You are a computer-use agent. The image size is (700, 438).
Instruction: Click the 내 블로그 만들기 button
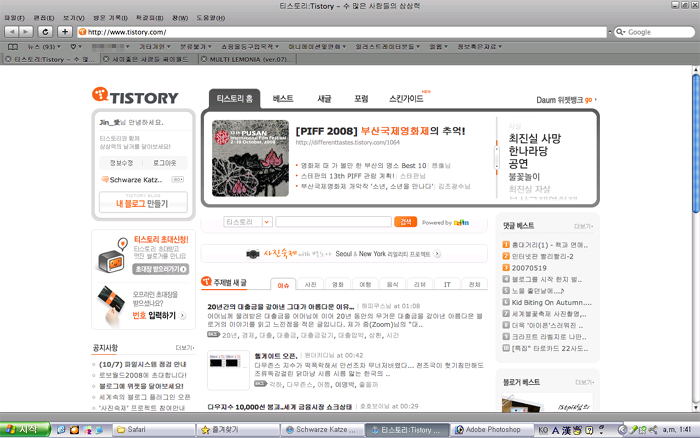pyautogui.click(x=143, y=203)
